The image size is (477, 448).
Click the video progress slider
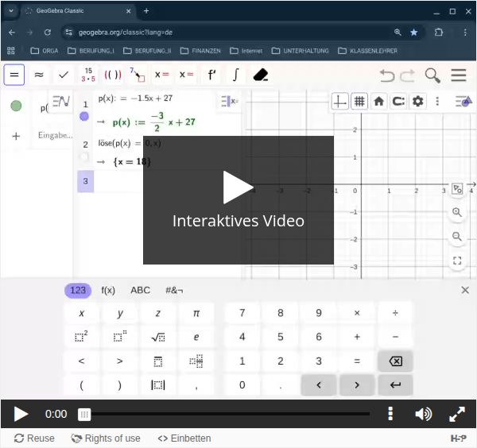click(227, 414)
